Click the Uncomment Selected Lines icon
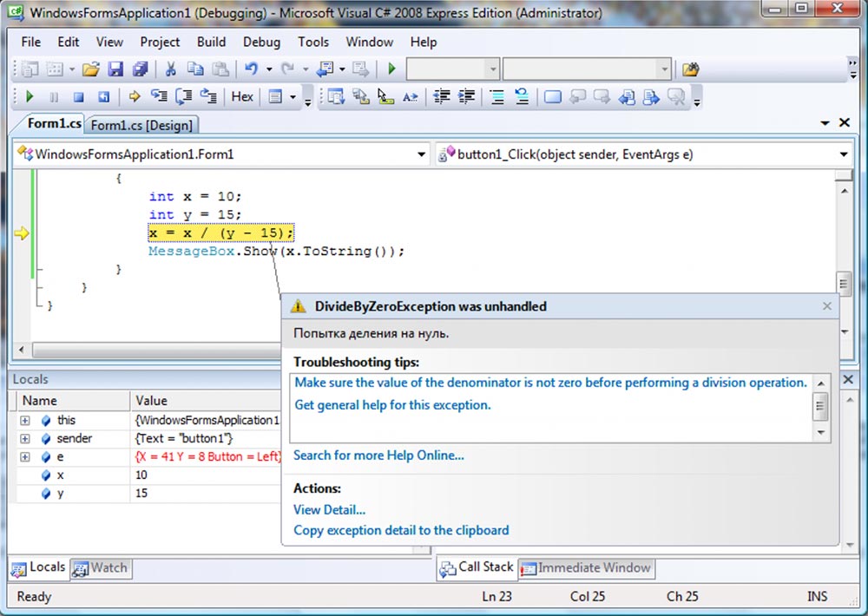 [522, 97]
